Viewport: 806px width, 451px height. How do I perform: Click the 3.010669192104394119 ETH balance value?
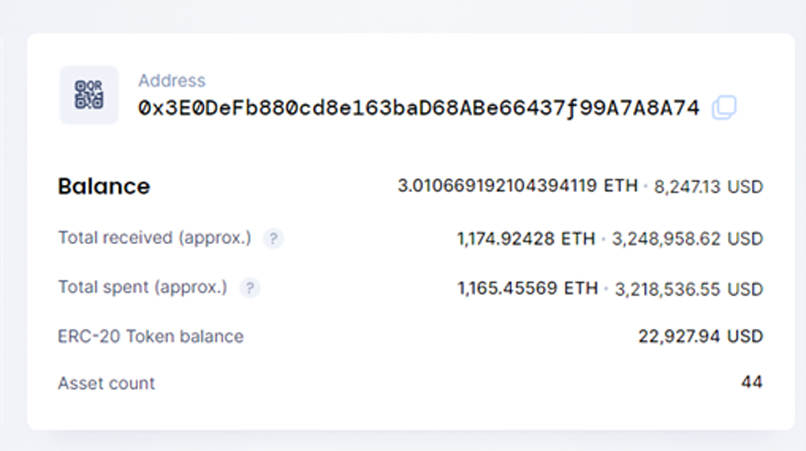pyautogui.click(x=517, y=186)
